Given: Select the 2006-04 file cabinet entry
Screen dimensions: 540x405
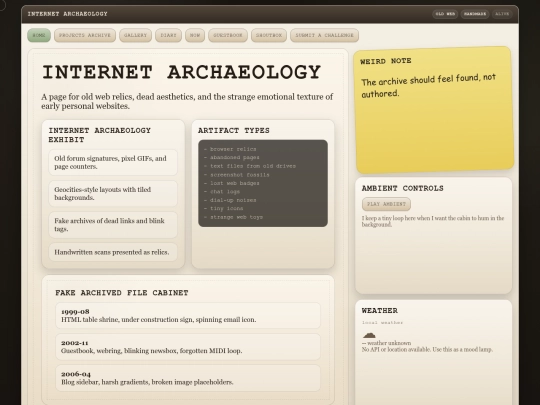Looking at the screenshot, I should (x=188, y=378).
